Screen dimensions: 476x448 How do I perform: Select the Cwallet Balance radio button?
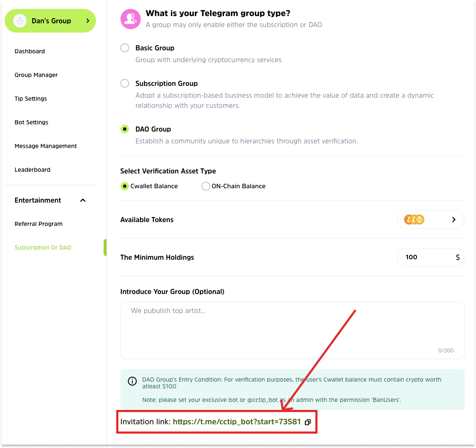click(125, 186)
